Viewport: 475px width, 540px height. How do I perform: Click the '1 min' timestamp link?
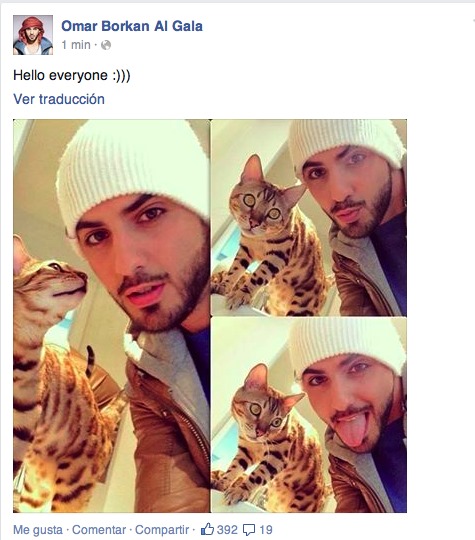76,45
